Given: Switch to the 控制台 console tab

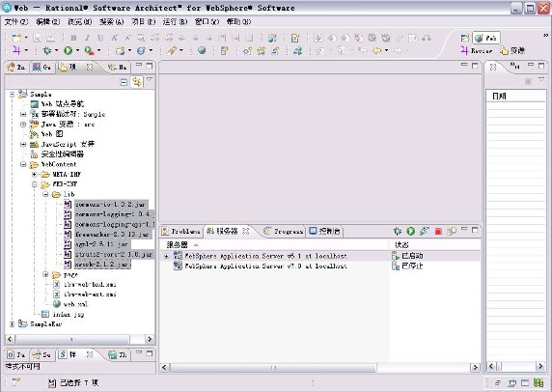Looking at the screenshot, I should pos(324,232).
